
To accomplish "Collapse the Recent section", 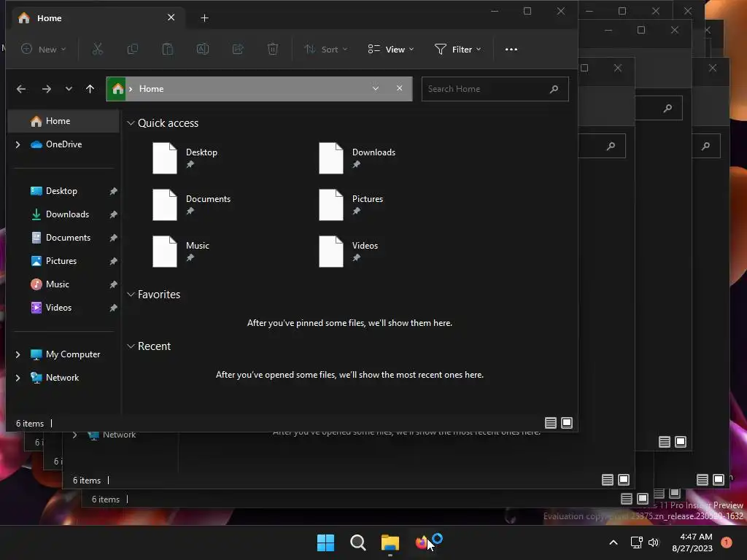I will 131,346.
